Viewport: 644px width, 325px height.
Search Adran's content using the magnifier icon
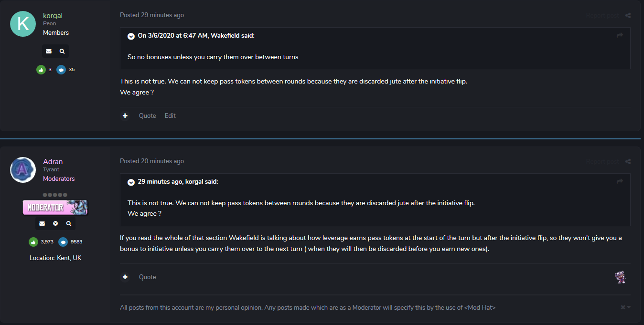pos(69,223)
